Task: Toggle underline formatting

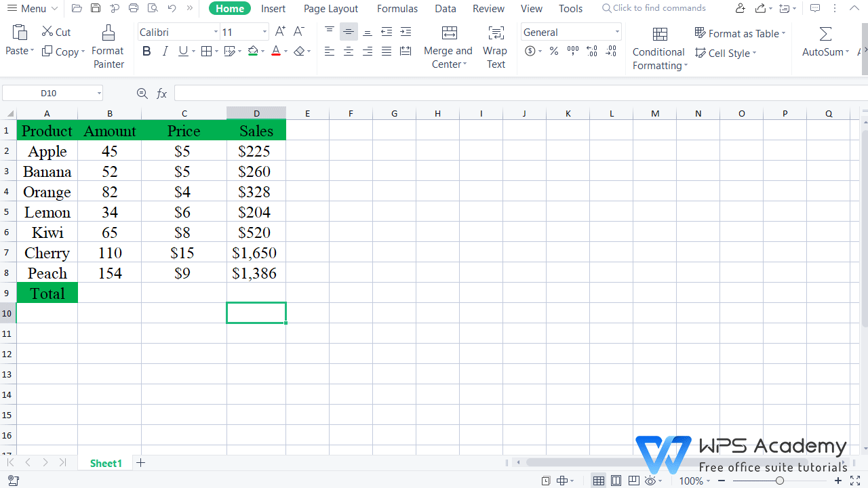Action: 182,50
